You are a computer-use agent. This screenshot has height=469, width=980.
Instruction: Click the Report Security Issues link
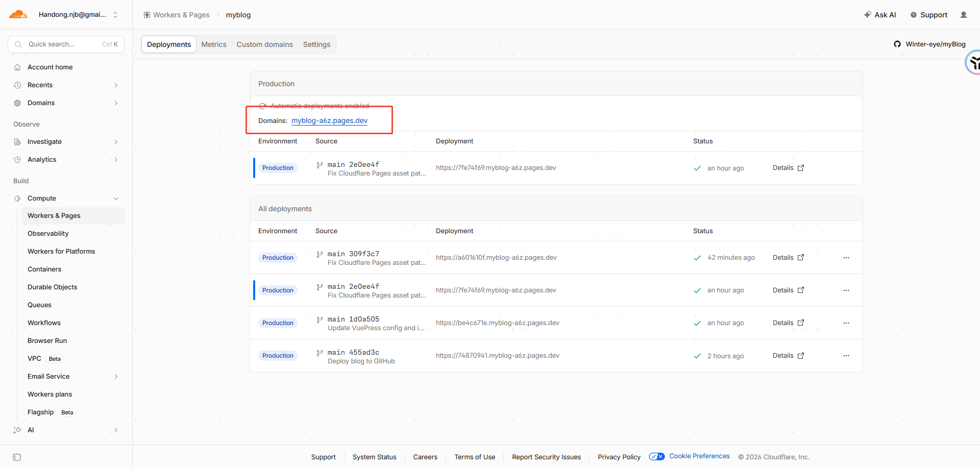click(x=547, y=457)
